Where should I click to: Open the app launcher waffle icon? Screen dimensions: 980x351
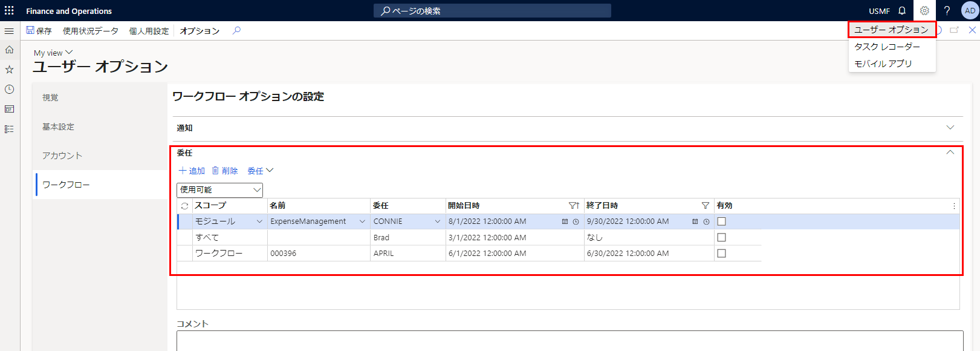pyautogui.click(x=9, y=10)
